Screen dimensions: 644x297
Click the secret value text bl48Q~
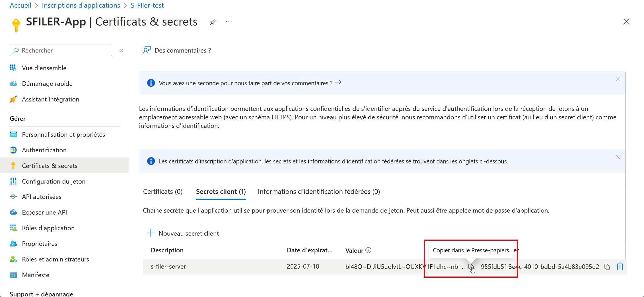[x=405, y=267]
